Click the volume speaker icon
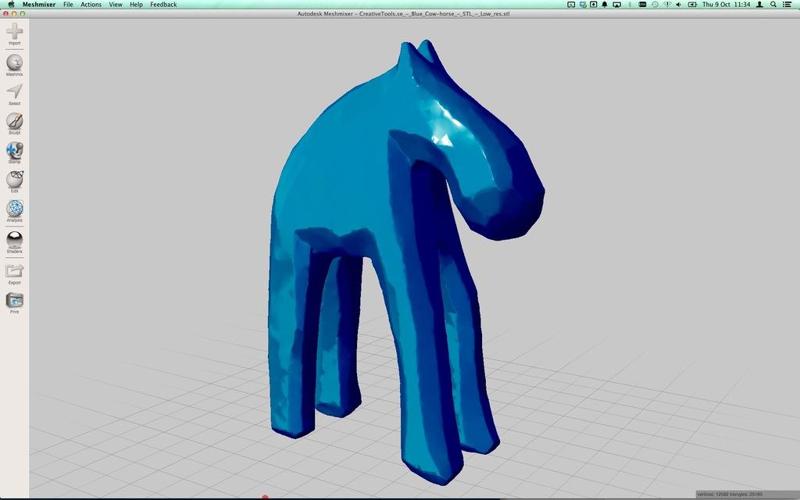This screenshot has width=800, height=500. (679, 5)
